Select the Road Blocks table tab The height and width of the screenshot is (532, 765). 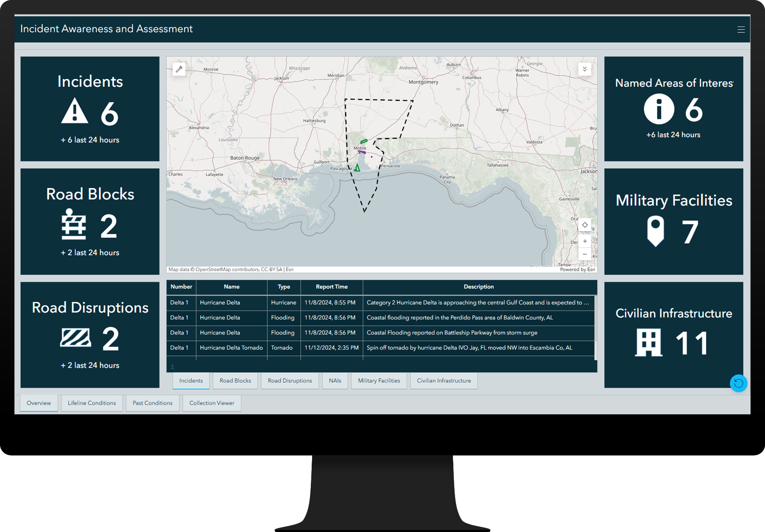(x=235, y=381)
